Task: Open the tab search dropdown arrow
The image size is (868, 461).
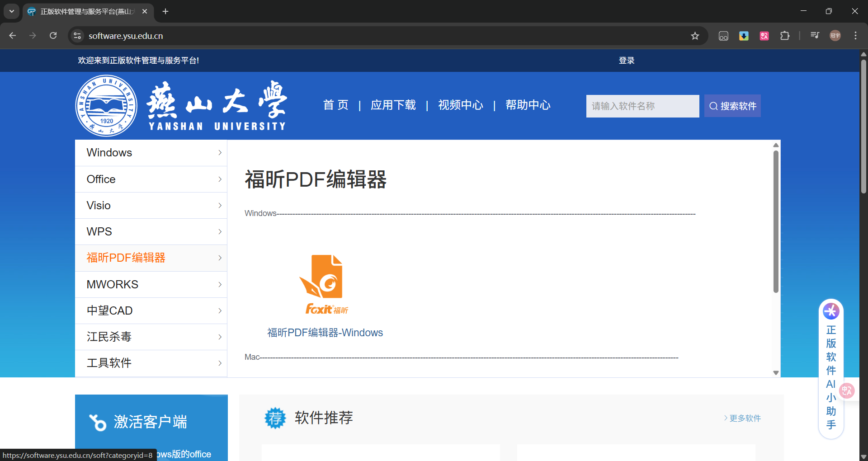Action: point(11,12)
